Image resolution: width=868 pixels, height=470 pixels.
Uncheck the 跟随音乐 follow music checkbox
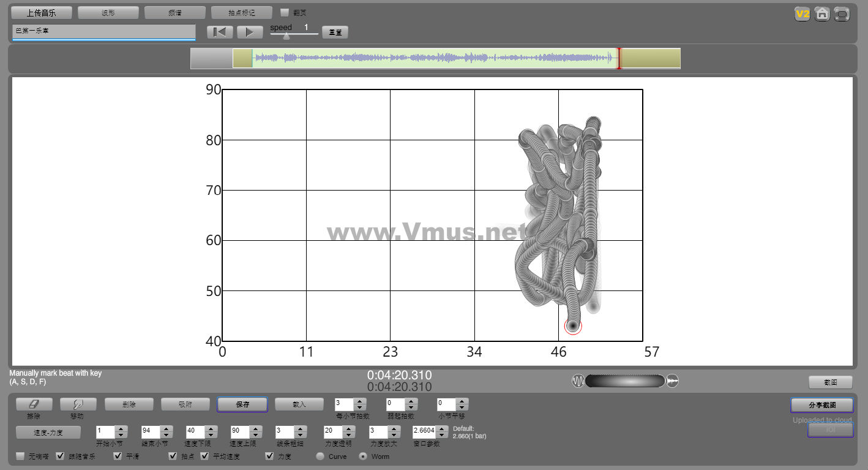coord(60,456)
